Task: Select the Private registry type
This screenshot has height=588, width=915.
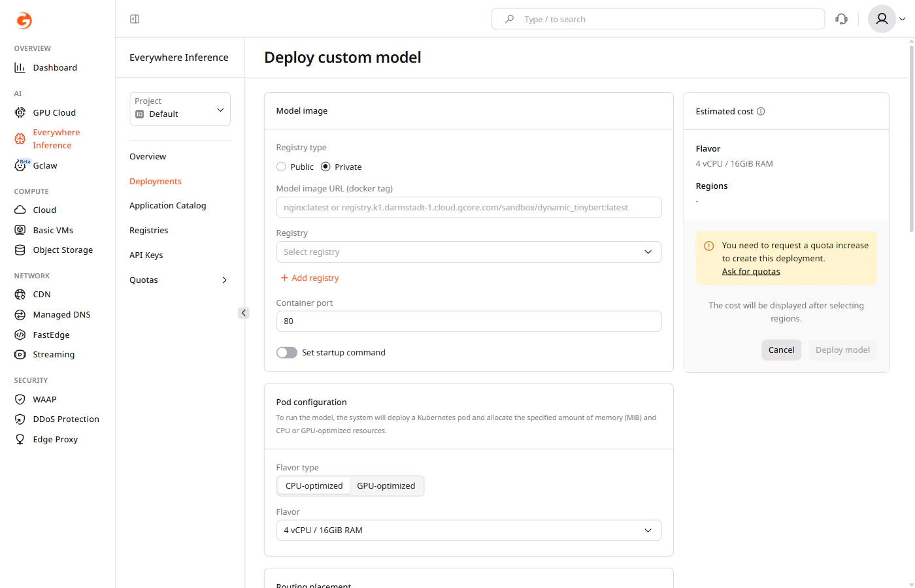Action: pyautogui.click(x=325, y=167)
